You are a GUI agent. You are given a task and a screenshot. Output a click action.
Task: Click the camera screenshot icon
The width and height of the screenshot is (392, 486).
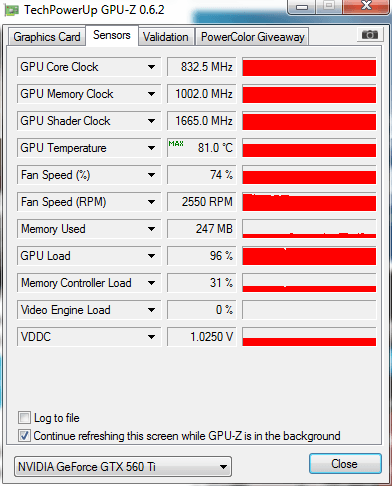pyautogui.click(x=369, y=35)
